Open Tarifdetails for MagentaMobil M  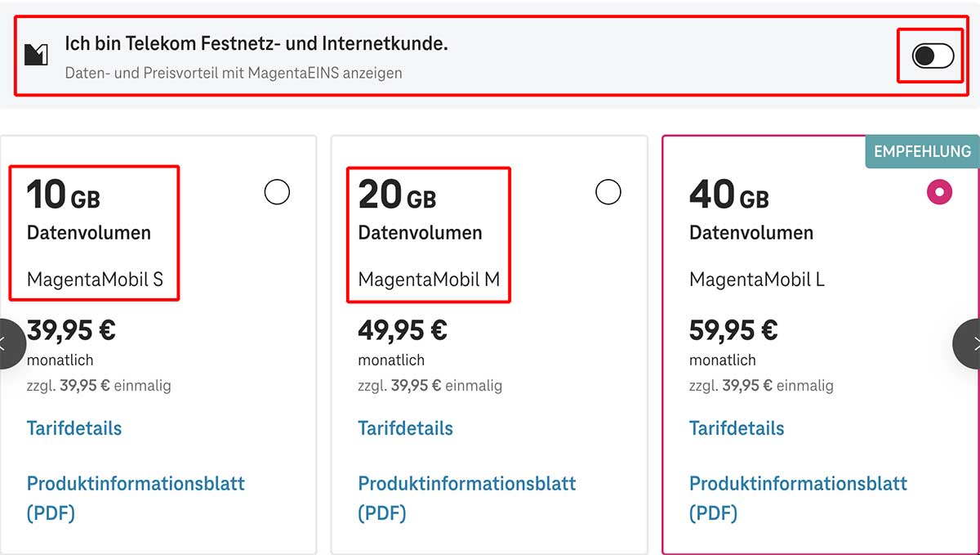click(405, 428)
